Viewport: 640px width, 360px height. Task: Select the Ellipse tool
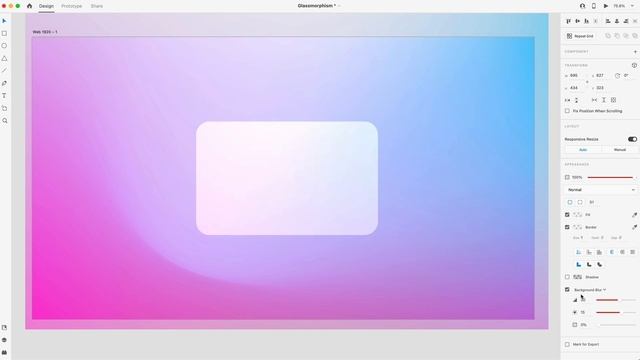[4, 46]
